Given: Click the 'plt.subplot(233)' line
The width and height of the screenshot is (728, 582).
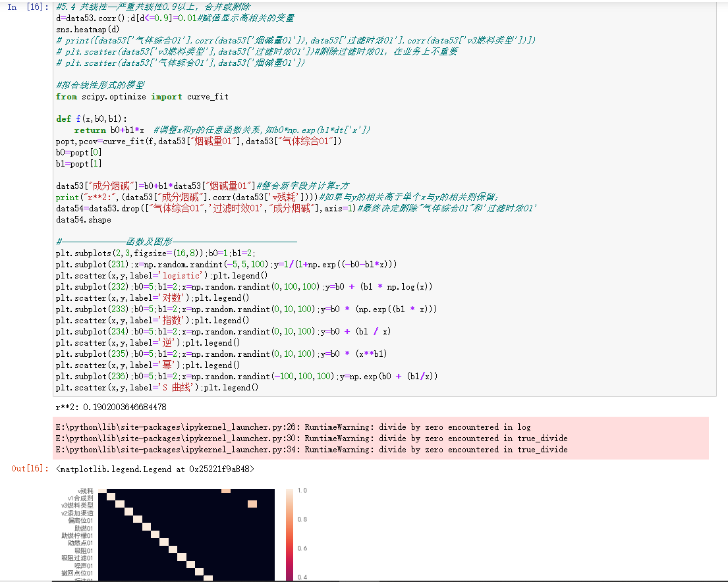Looking at the screenshot, I should click(246, 309).
